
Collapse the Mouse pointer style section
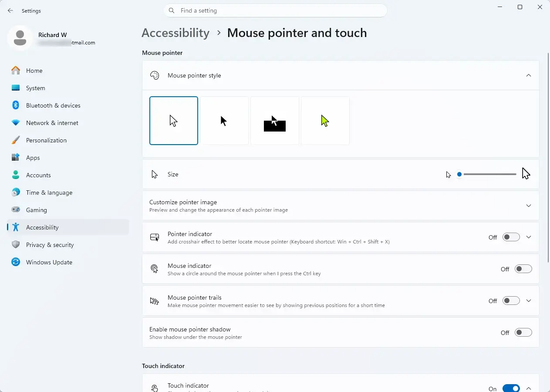click(529, 75)
